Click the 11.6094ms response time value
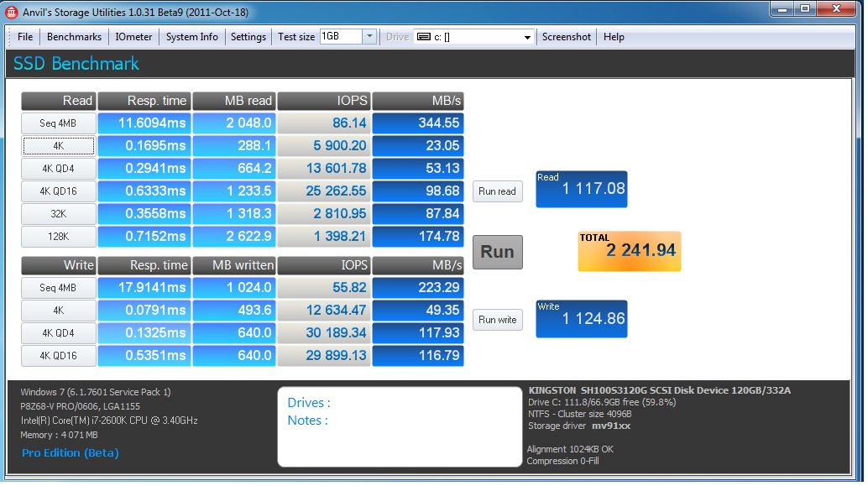868x486 pixels. tap(144, 123)
